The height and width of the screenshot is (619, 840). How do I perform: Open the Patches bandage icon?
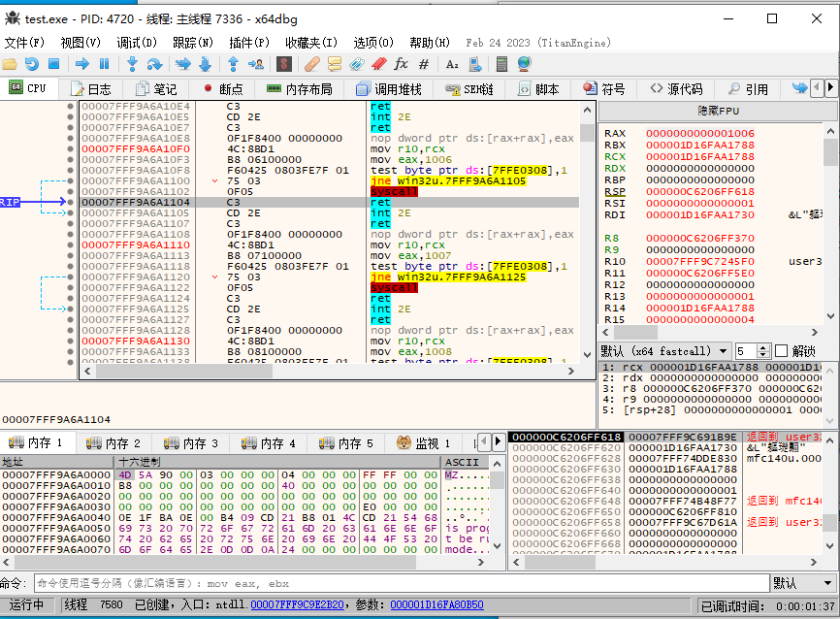[x=311, y=64]
